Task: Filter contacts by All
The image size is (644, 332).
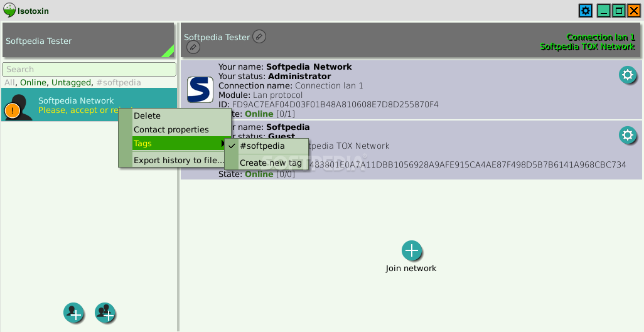Action: pyautogui.click(x=9, y=83)
